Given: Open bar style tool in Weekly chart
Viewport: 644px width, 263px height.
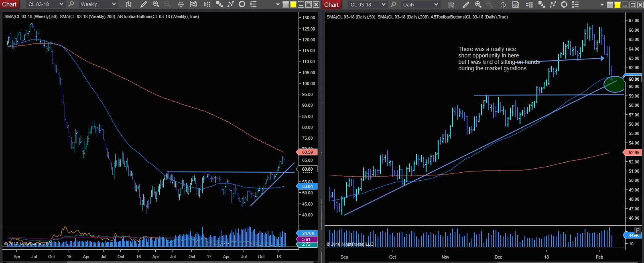Looking at the screenshot, I should [x=129, y=4].
